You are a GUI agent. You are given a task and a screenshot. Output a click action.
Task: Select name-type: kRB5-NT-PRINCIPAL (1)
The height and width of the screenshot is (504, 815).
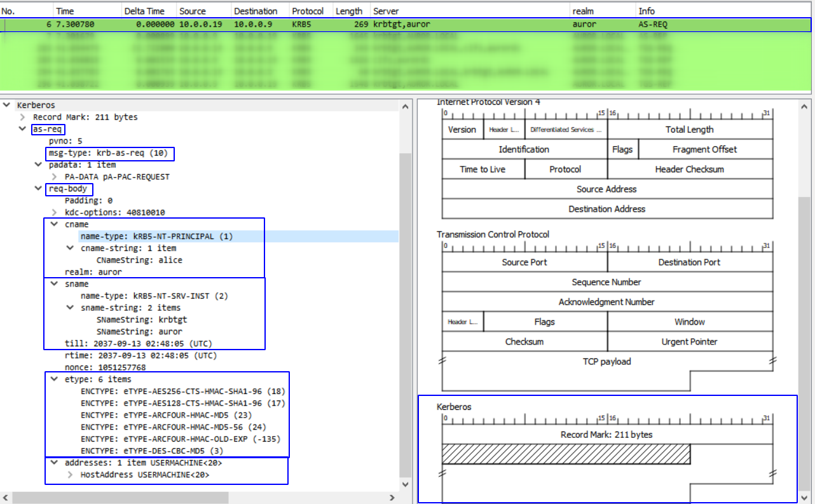(x=157, y=236)
